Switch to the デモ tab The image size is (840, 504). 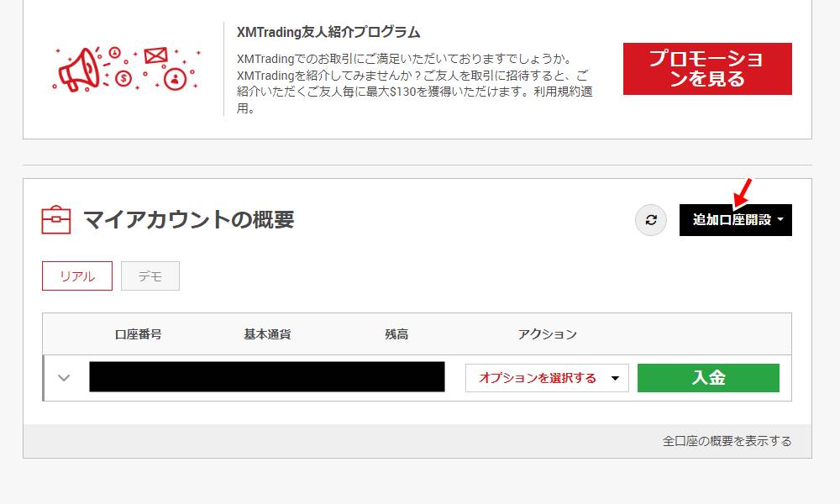[x=150, y=276]
